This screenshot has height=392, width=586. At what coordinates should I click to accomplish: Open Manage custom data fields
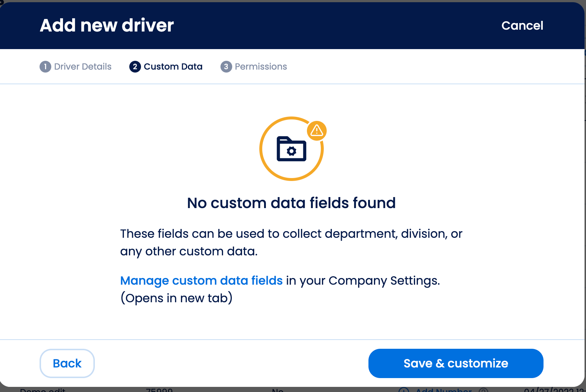click(x=201, y=280)
